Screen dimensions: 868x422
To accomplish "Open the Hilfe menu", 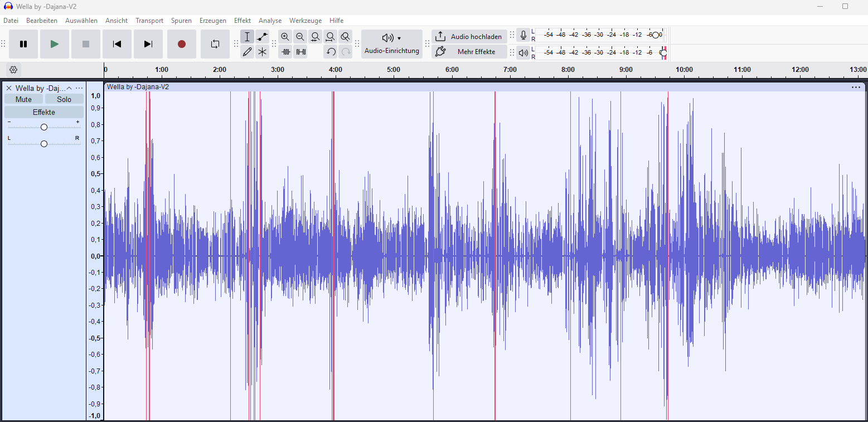I will [336, 21].
